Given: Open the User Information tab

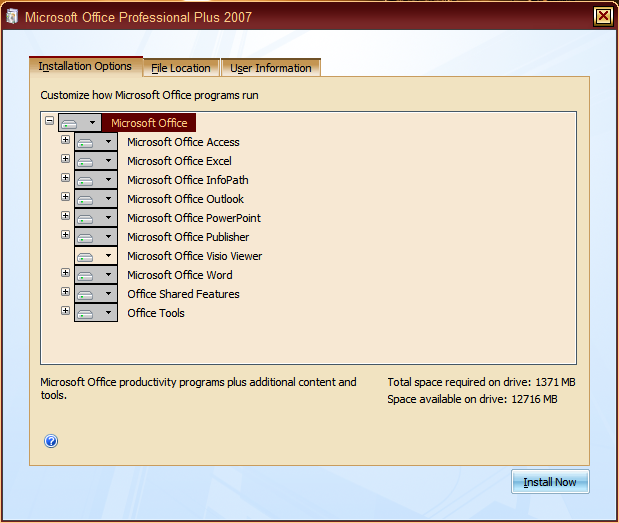Looking at the screenshot, I should click(x=271, y=68).
